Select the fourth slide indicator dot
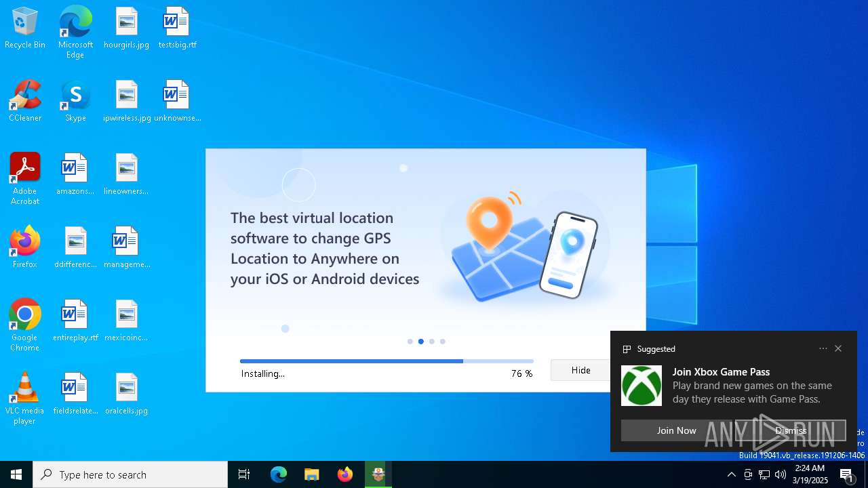 [x=443, y=342]
